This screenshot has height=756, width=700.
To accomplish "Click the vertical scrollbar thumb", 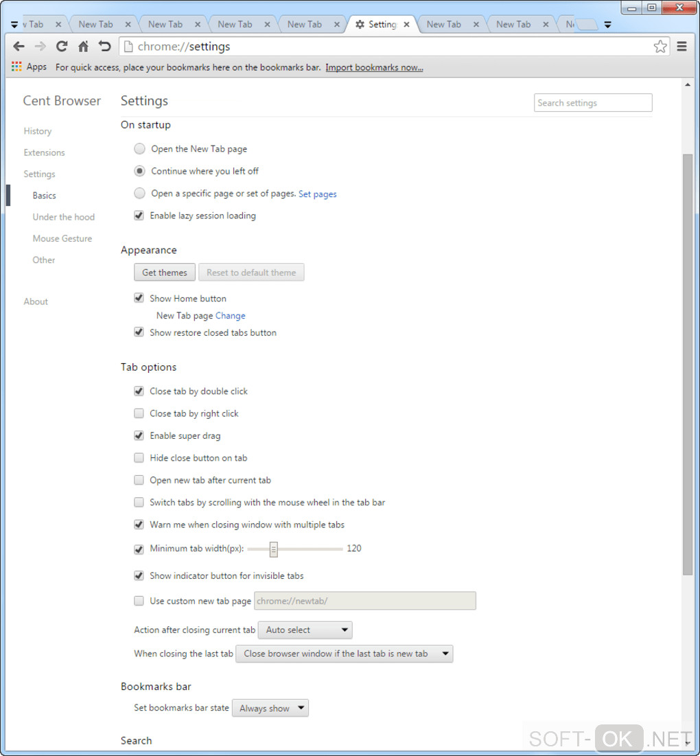I will point(688,364).
